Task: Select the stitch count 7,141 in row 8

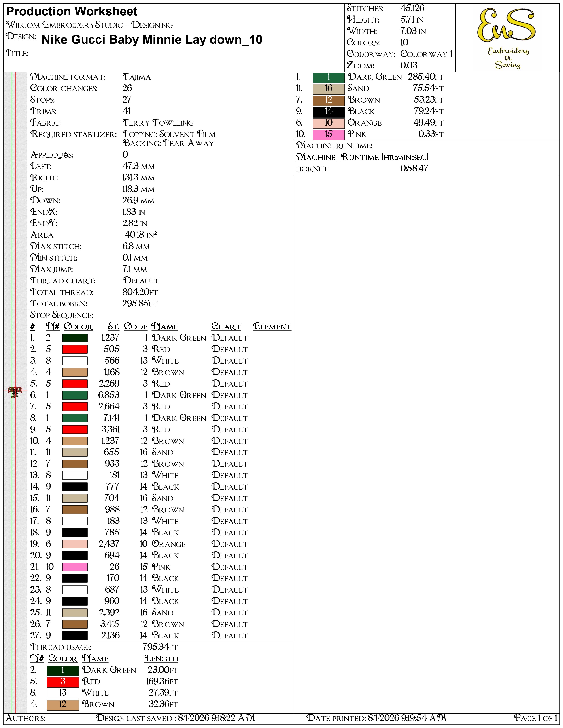Action: [111, 418]
